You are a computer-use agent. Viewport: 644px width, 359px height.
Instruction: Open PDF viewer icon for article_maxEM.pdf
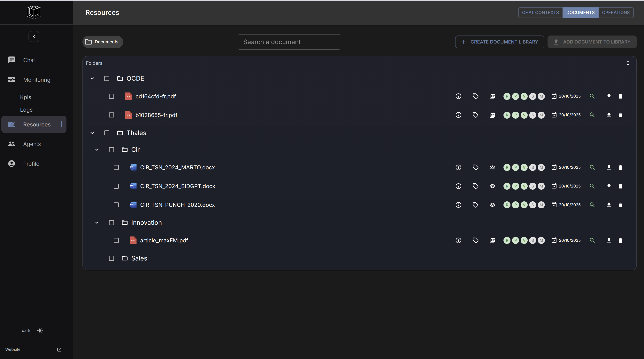coord(492,240)
